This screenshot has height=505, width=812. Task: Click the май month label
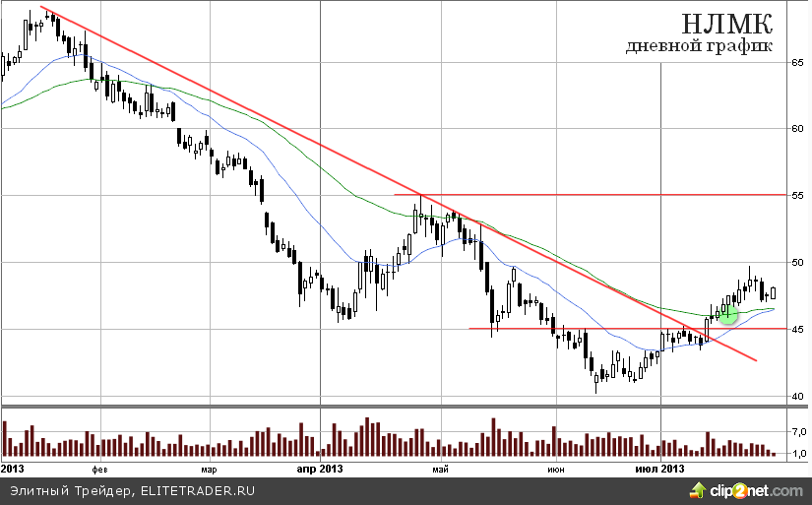pos(440,469)
